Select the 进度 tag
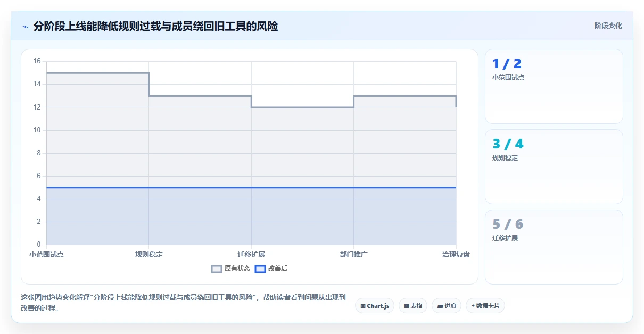This screenshot has width=644, height=334. (x=447, y=306)
